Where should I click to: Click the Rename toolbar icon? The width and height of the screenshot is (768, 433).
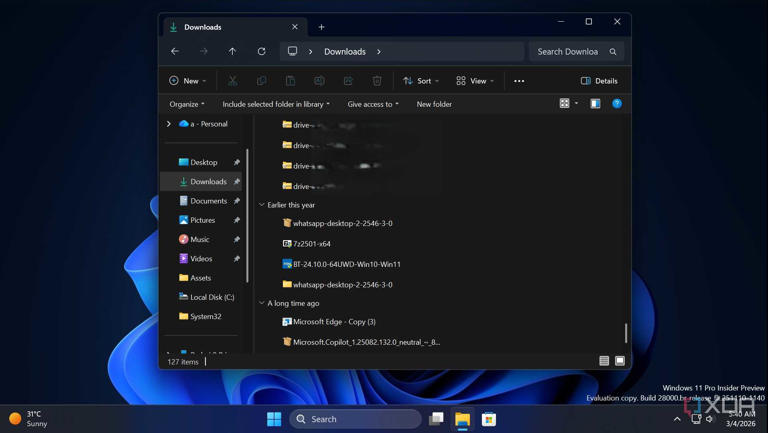tap(319, 81)
